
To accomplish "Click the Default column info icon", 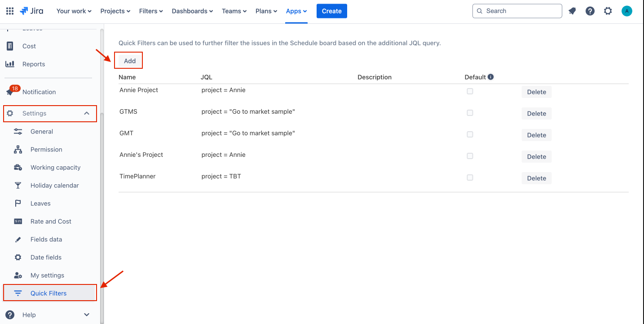I will pos(490,77).
